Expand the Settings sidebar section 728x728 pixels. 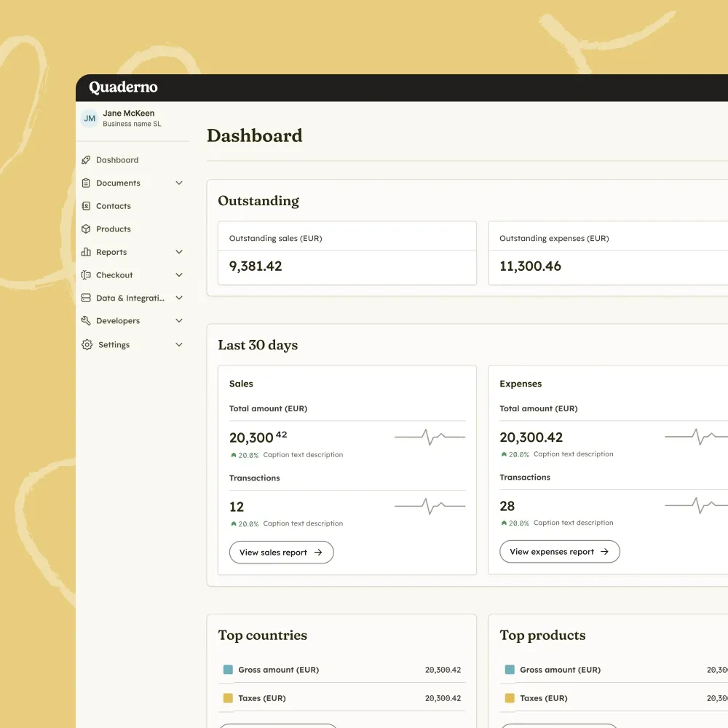[178, 344]
